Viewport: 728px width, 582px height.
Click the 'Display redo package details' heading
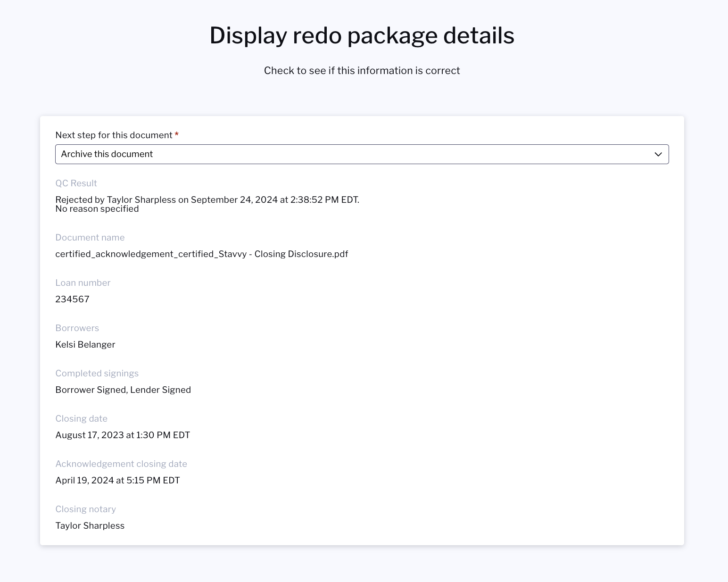pos(362,35)
